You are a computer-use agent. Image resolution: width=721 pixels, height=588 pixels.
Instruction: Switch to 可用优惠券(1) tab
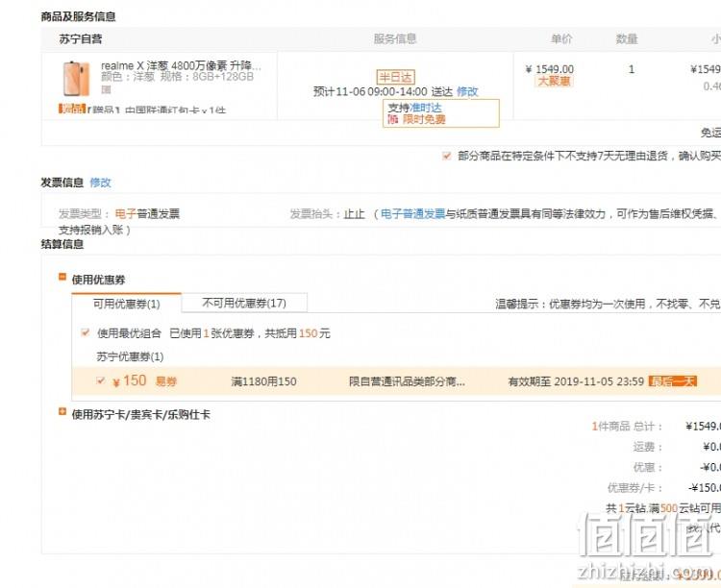click(x=127, y=304)
